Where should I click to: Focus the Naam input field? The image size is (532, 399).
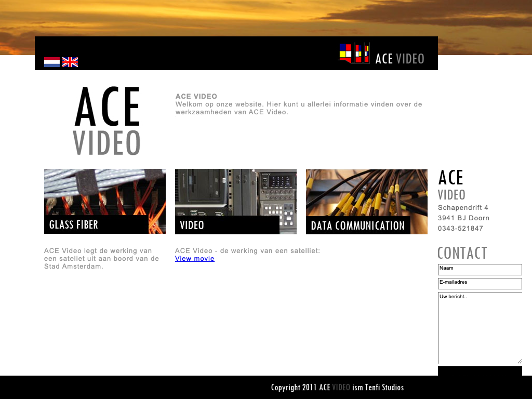click(480, 270)
